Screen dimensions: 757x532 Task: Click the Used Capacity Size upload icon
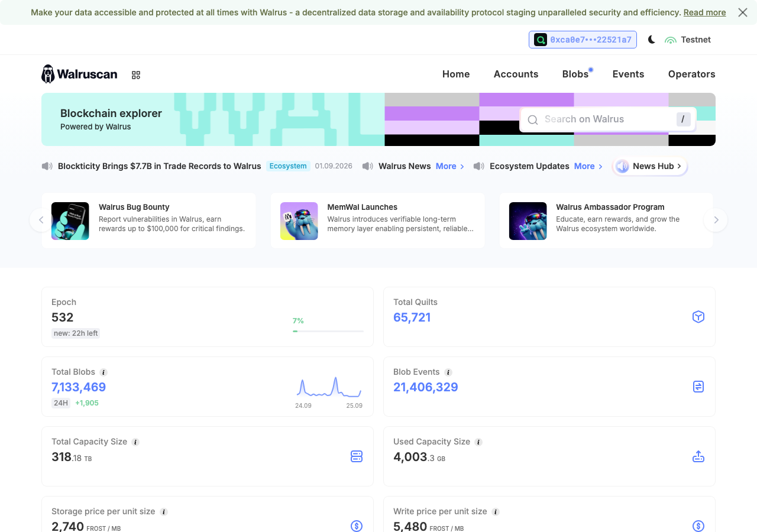698,456
